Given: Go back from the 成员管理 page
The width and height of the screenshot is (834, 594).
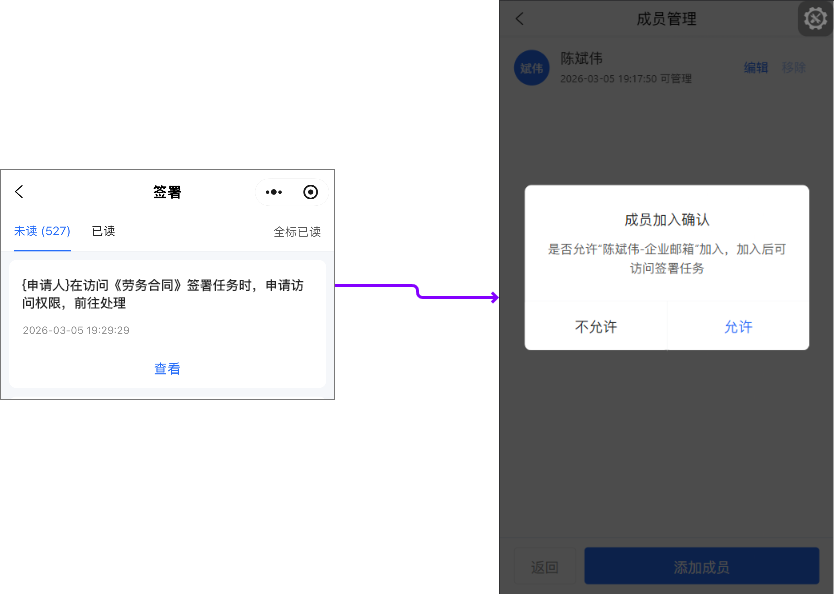Looking at the screenshot, I should click(x=519, y=19).
